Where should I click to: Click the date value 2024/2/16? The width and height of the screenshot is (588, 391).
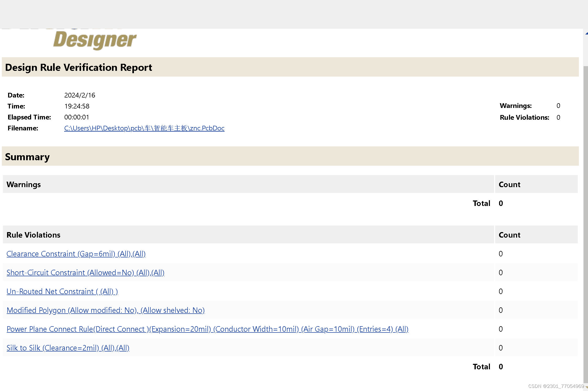[x=80, y=95]
